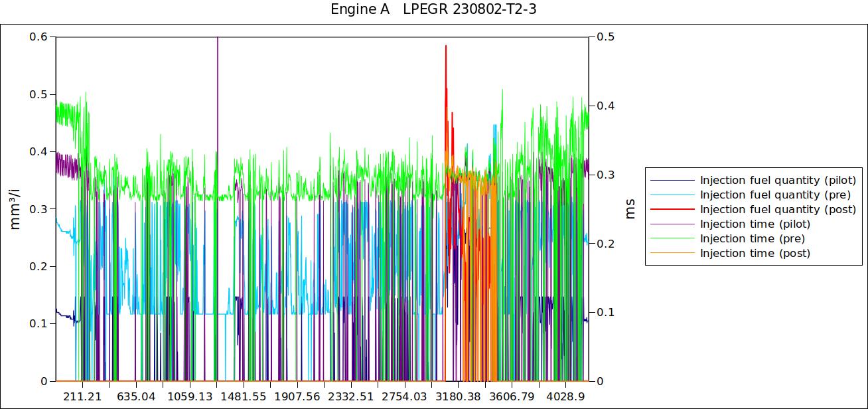
Task: Click the x-axis tick label 2332.51
Action: 352,396
